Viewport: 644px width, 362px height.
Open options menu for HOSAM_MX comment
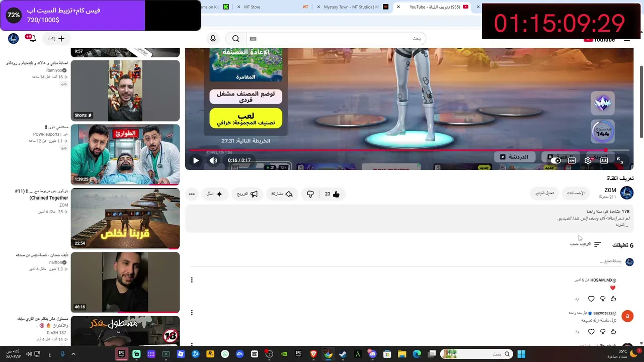coord(192,280)
